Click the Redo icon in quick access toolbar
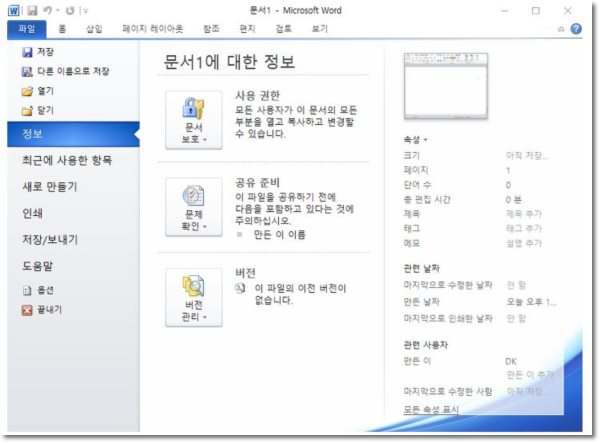 coord(70,10)
